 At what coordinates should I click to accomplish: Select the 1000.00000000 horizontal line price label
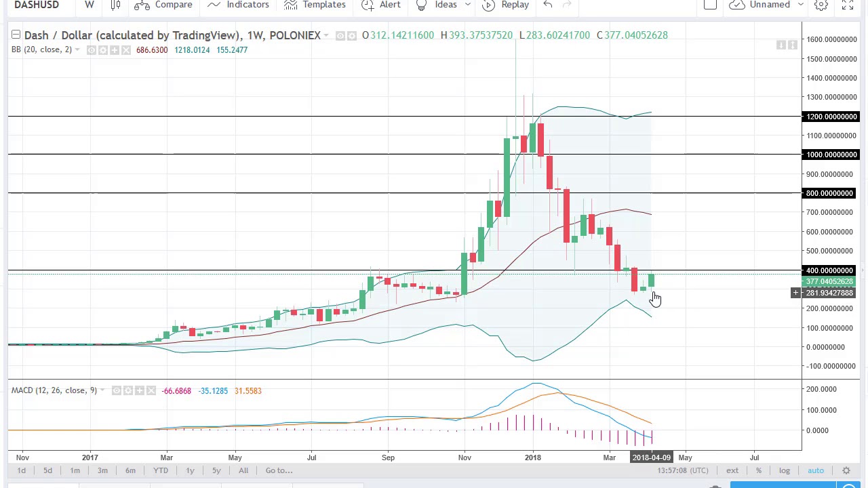831,155
